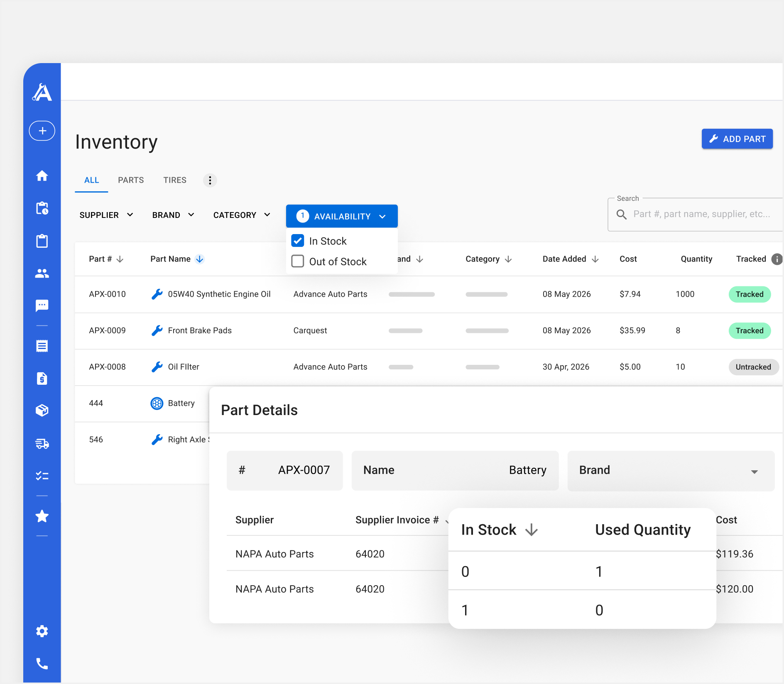Image resolution: width=784 pixels, height=684 pixels.
Task: Click Supplier Invoice # column header
Action: (x=397, y=520)
